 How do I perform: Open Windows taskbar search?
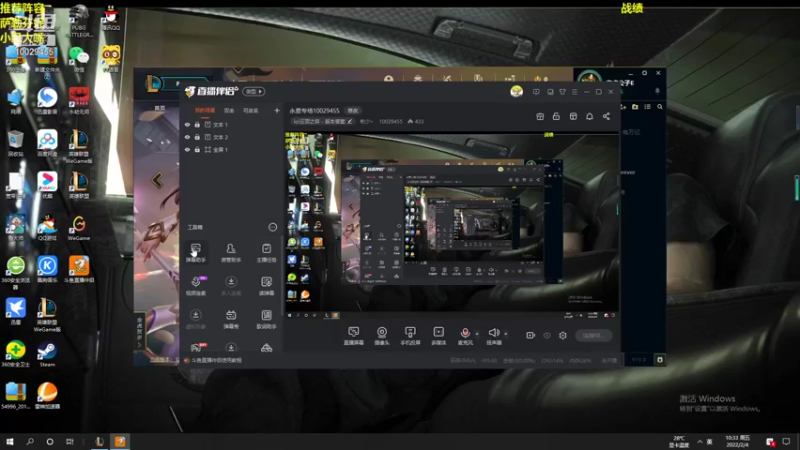point(30,442)
